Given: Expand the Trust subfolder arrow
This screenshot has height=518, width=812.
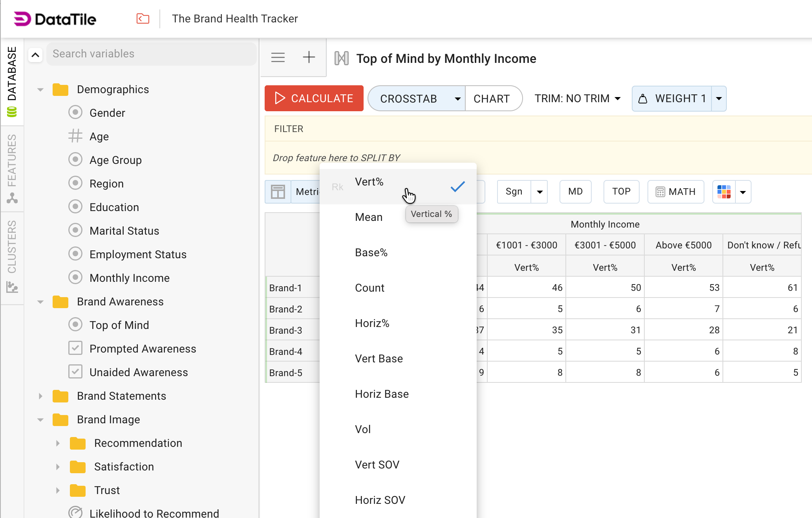Looking at the screenshot, I should tap(58, 490).
